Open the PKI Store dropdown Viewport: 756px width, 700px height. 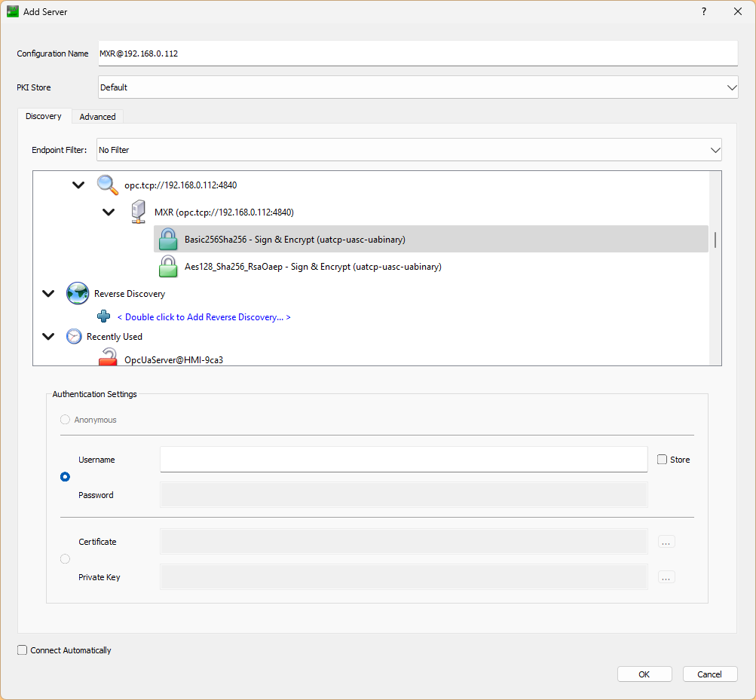click(x=418, y=87)
